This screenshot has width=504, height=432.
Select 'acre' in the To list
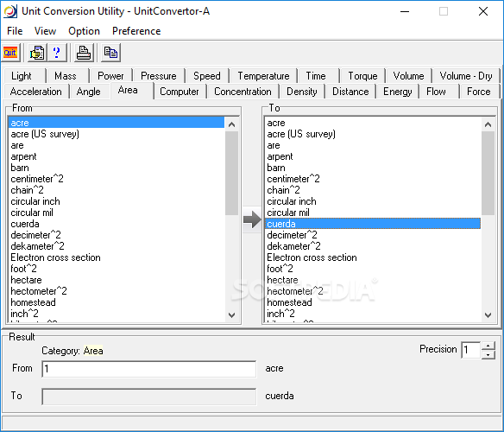(373, 123)
